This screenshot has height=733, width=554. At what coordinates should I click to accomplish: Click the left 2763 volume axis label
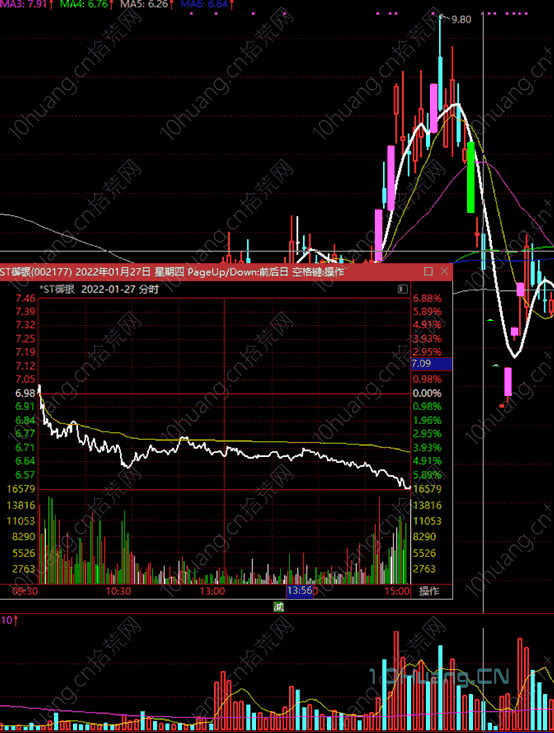coord(24,569)
